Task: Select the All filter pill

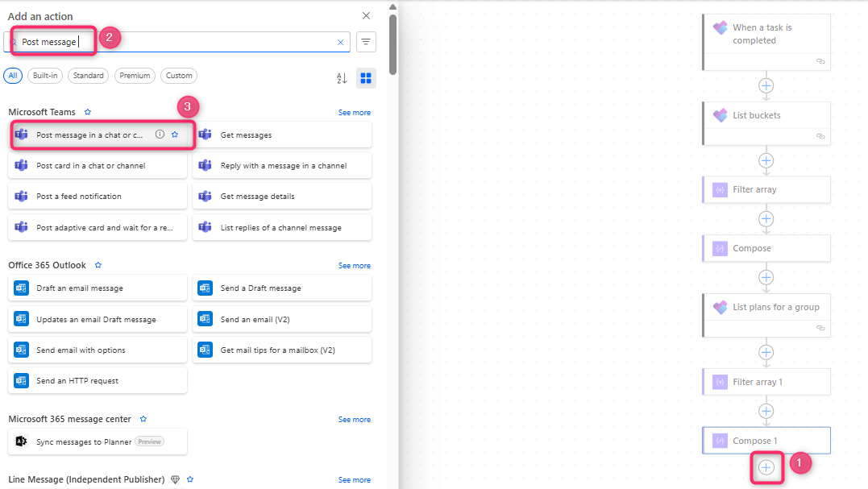Action: pos(13,76)
